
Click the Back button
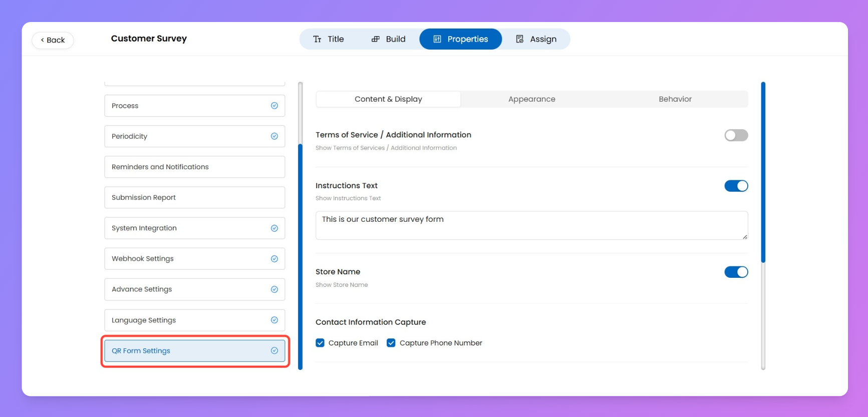pyautogui.click(x=53, y=40)
